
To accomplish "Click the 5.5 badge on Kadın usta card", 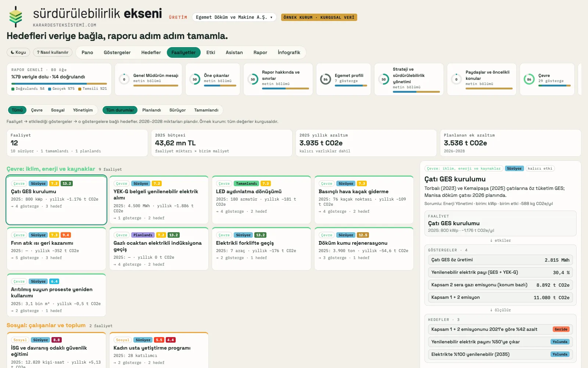I will pos(159,340).
